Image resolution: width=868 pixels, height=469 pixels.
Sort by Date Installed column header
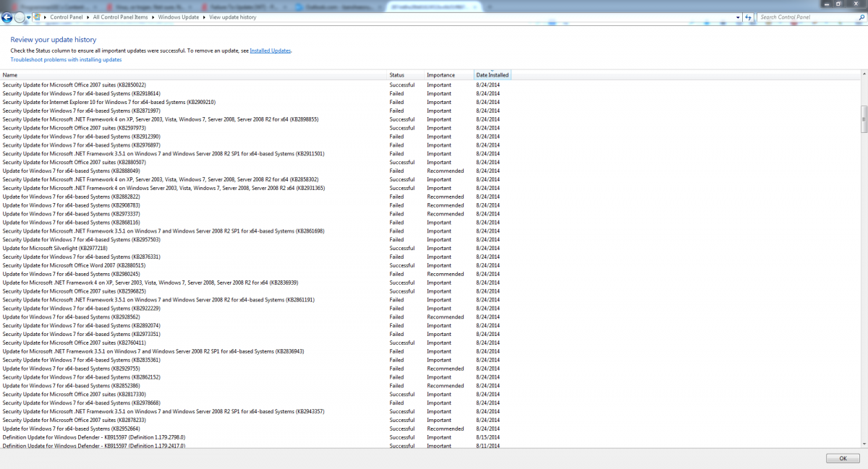pyautogui.click(x=493, y=75)
